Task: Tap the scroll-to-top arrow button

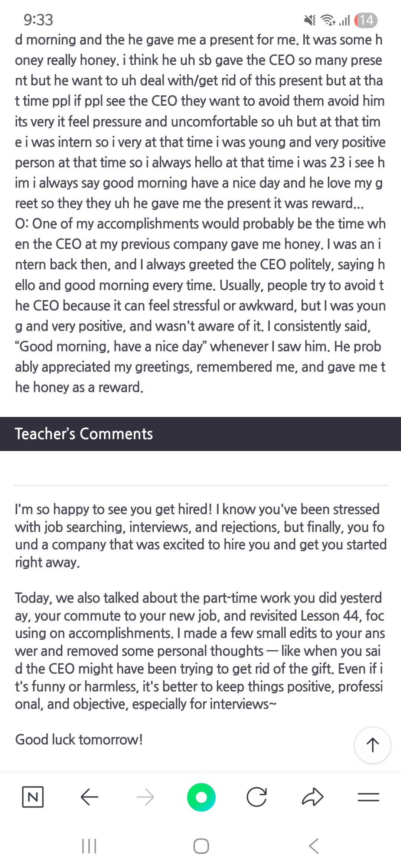Action: click(x=372, y=745)
